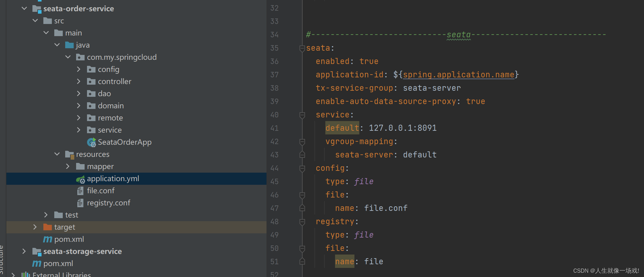
Task: Click enable-auto-data-source-proxy key
Action: point(386,101)
